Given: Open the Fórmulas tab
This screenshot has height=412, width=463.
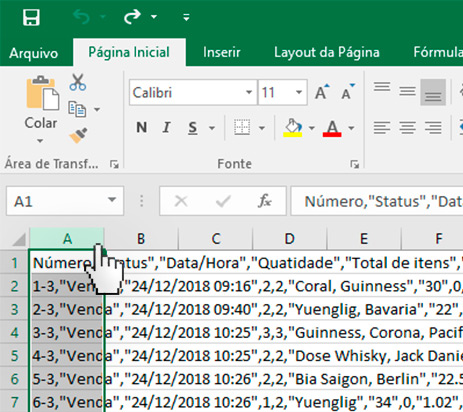Looking at the screenshot, I should 438,52.
